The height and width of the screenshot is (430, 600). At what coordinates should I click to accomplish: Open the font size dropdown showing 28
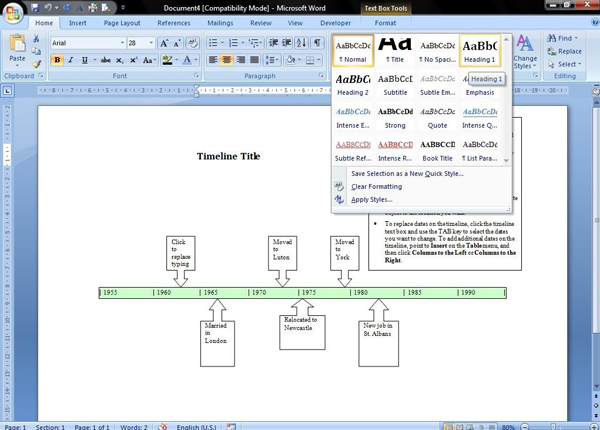point(140,43)
